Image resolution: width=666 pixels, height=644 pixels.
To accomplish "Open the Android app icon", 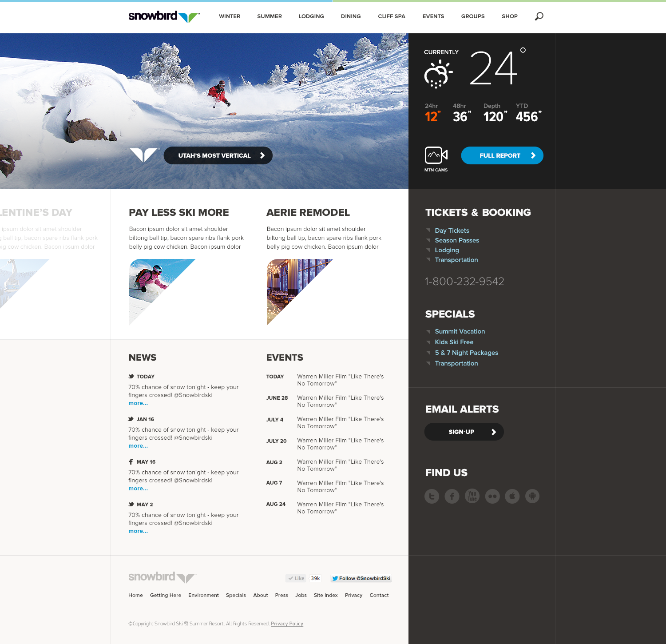I will [x=532, y=496].
